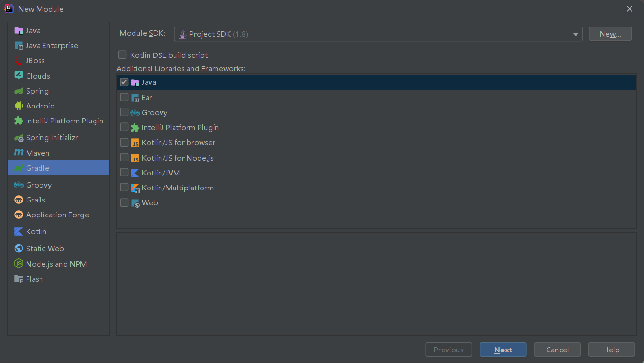Click the Next button
The width and height of the screenshot is (644, 363).
(x=503, y=350)
